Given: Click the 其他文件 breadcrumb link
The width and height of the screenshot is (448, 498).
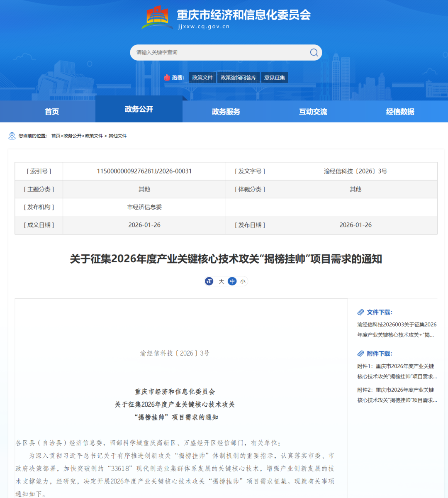Looking at the screenshot, I should [x=118, y=136].
